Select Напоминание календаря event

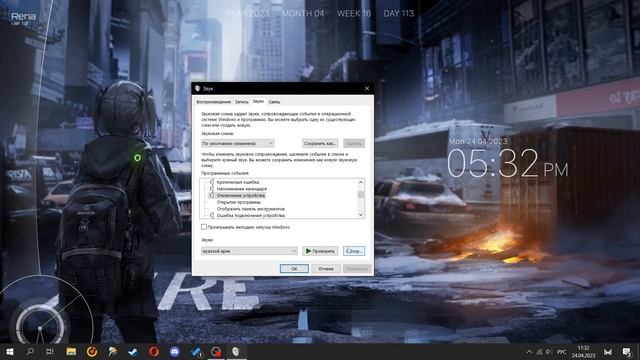point(242,189)
